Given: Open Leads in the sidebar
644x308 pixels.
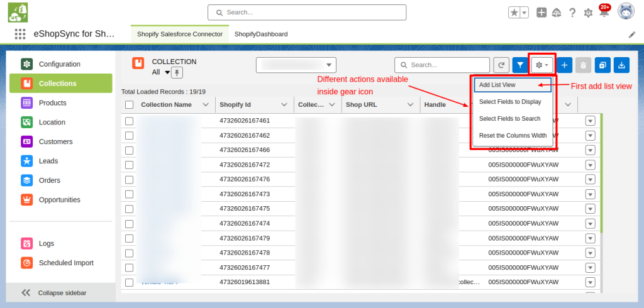Looking at the screenshot, I should [x=61, y=161].
